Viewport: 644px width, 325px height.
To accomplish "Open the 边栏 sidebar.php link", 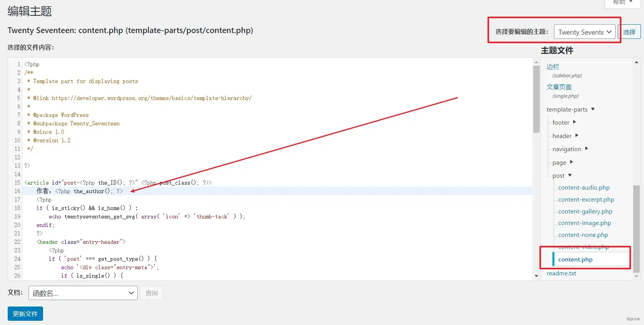I will point(553,67).
